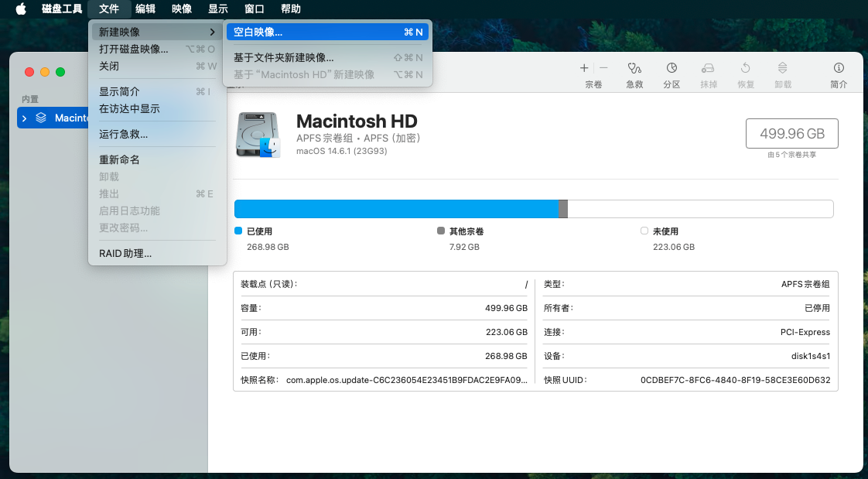Click the Macintosh HD drive icon

[x=258, y=135]
